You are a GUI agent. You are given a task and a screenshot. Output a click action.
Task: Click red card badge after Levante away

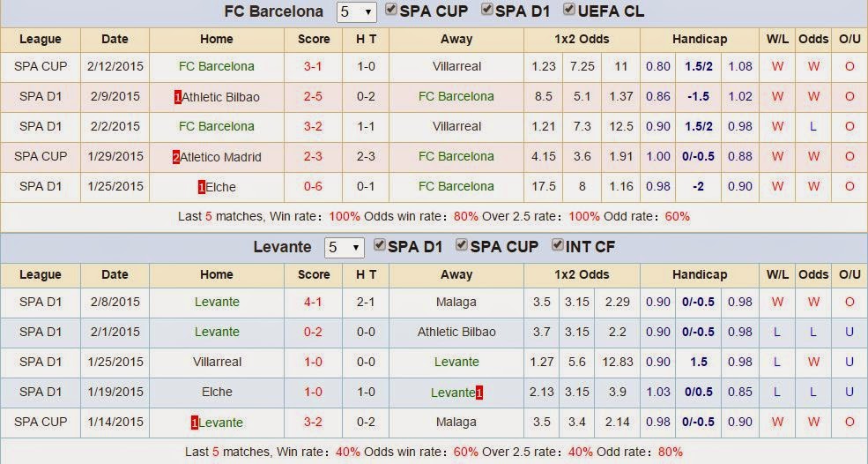[479, 393]
